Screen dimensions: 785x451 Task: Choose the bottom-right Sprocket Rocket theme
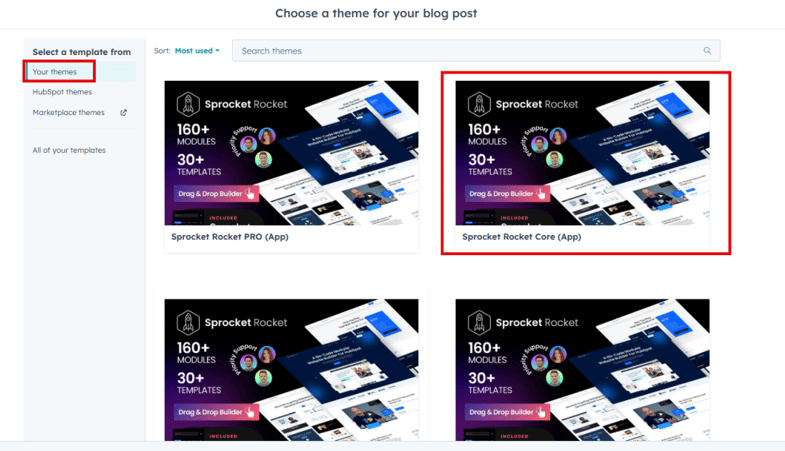[x=582, y=370]
